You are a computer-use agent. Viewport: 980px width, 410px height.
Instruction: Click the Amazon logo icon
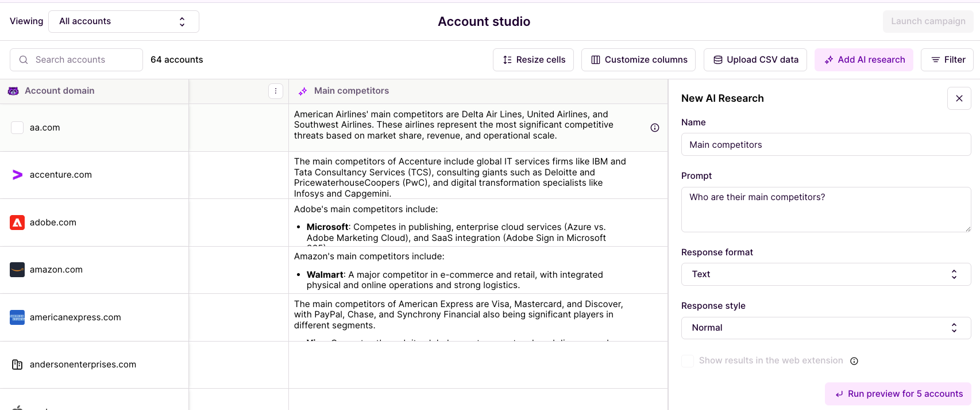click(17, 270)
